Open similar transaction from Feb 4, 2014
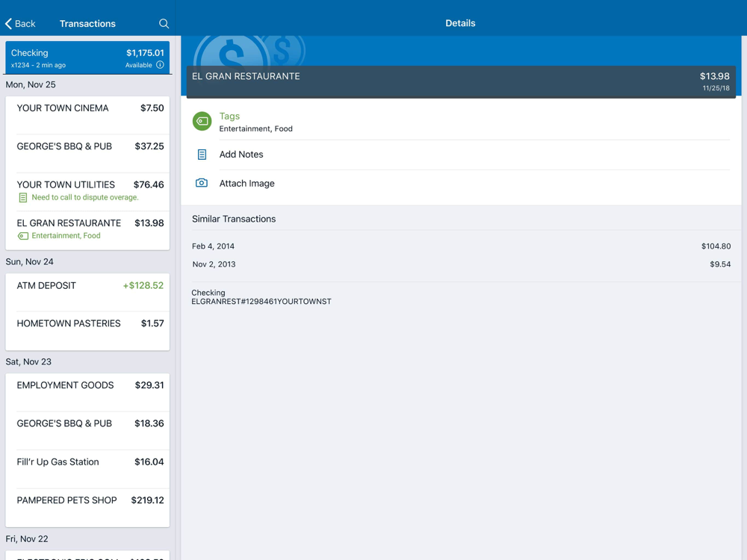This screenshot has width=747, height=560. [x=461, y=246]
